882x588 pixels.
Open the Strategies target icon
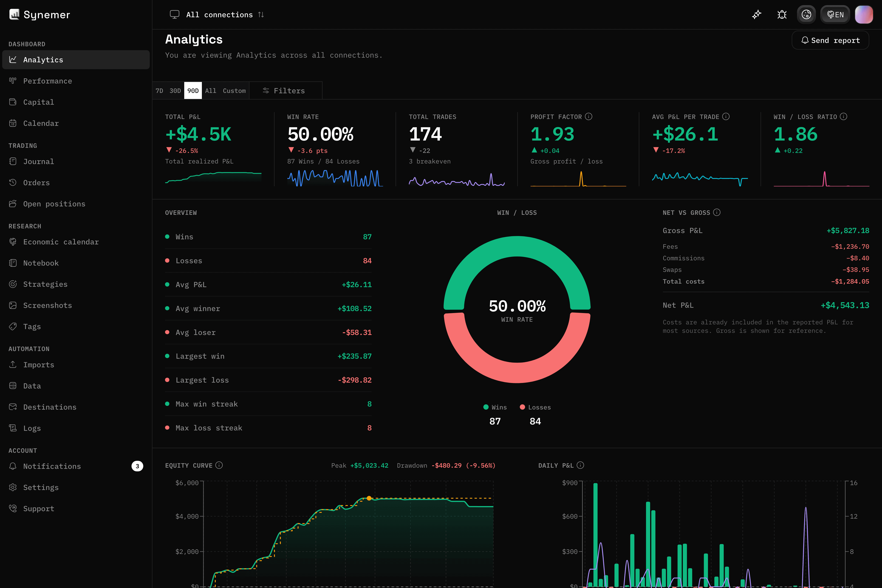click(x=13, y=284)
